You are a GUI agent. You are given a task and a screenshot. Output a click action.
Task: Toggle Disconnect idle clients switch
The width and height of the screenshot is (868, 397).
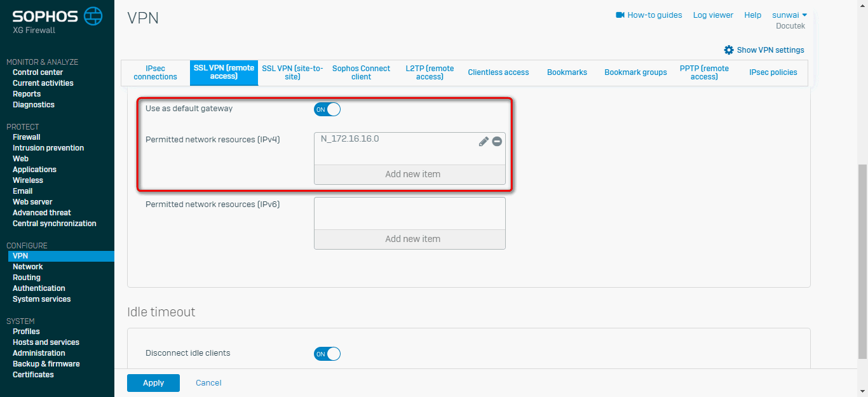coord(327,354)
